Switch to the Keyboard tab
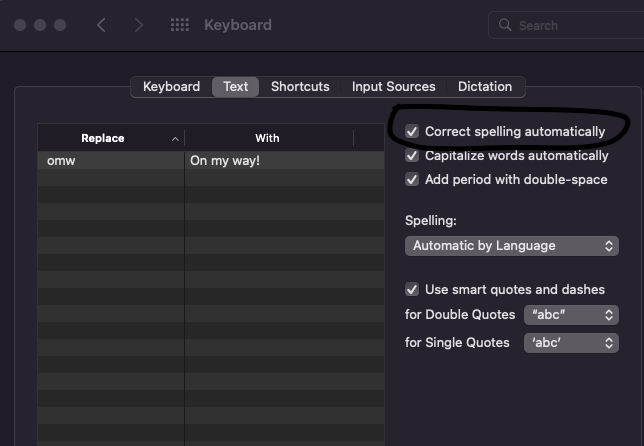Screen dimensions: 644x446 (x=171, y=87)
